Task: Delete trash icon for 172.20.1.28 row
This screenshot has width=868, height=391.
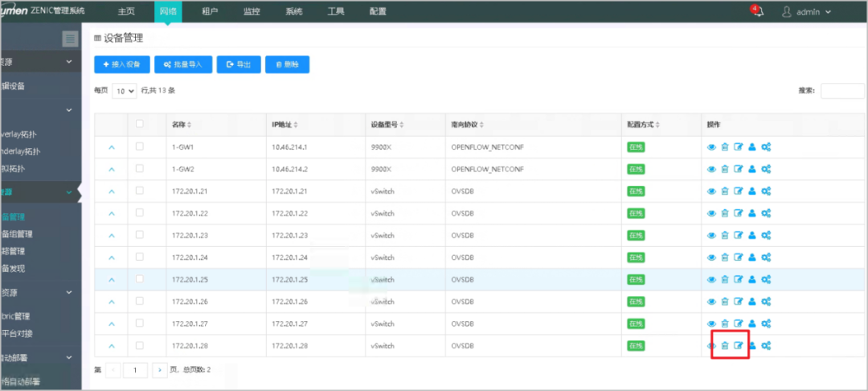Action: coord(725,346)
